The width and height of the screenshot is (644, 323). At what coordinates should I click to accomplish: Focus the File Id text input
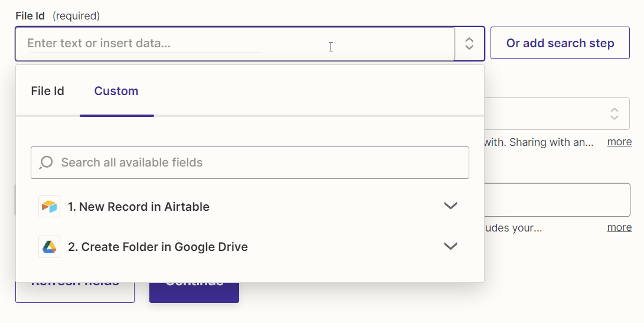236,43
